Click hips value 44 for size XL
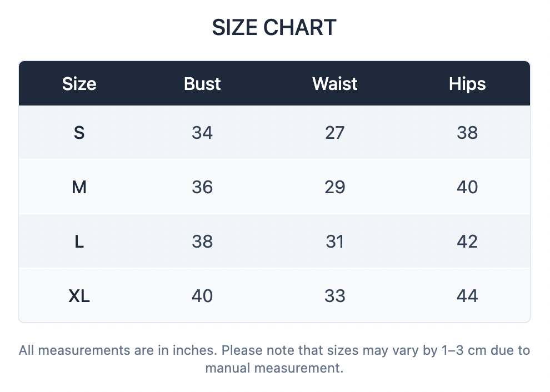Viewport: 550px width, 392px height. point(467,295)
